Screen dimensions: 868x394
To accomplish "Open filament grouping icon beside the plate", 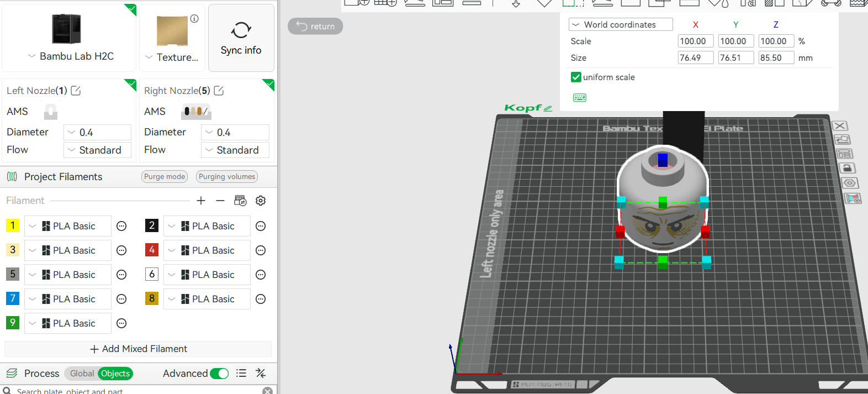I will point(853,198).
